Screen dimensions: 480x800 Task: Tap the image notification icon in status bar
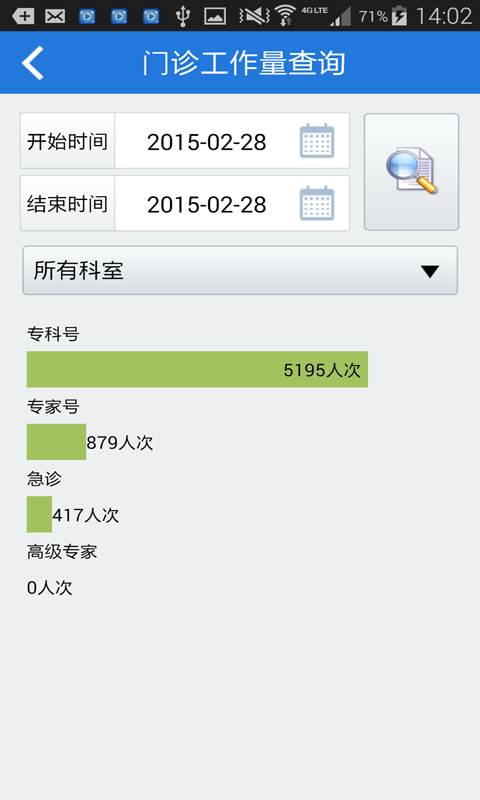(x=215, y=16)
